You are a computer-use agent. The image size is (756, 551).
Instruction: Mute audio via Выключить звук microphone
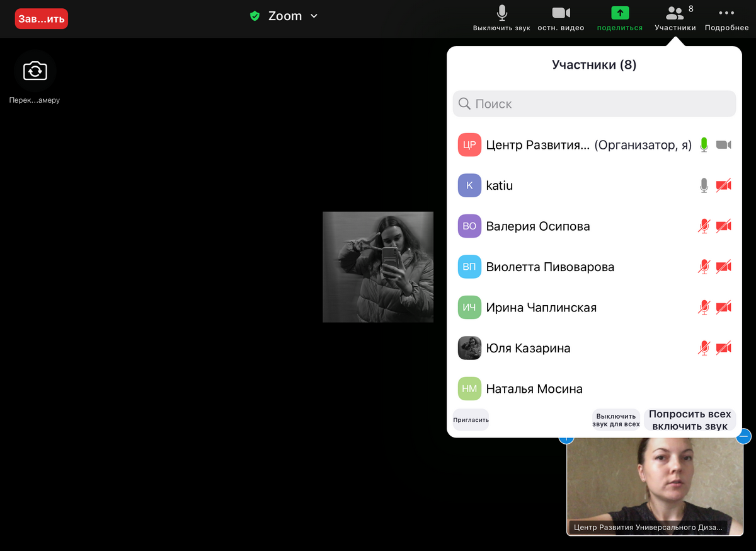[x=502, y=19]
